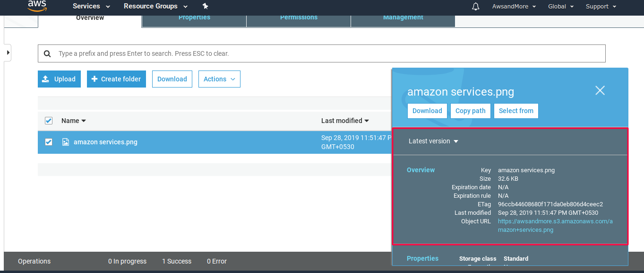Screen dimensions: 644x273
Task: Click the 1 Success status
Action: [x=177, y=261]
